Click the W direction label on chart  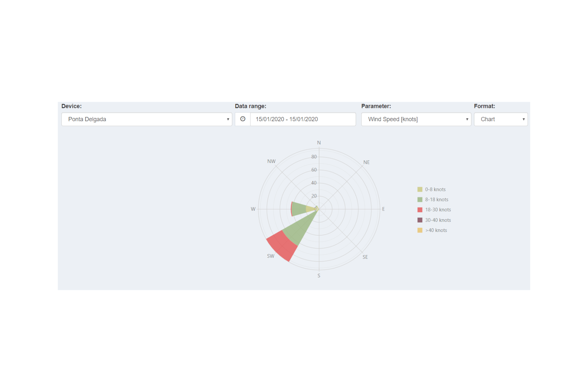point(253,209)
